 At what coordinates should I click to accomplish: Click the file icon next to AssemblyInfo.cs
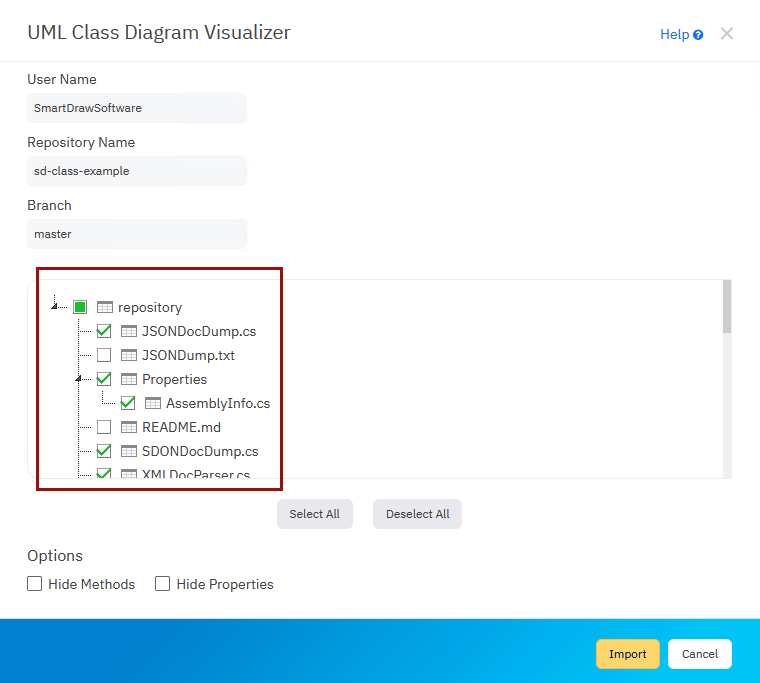pos(153,404)
